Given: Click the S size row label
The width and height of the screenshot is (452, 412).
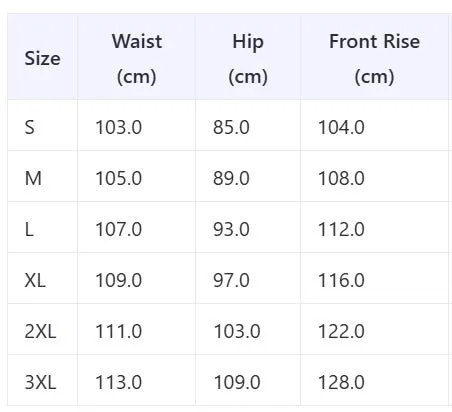Looking at the screenshot, I should [x=30, y=127].
